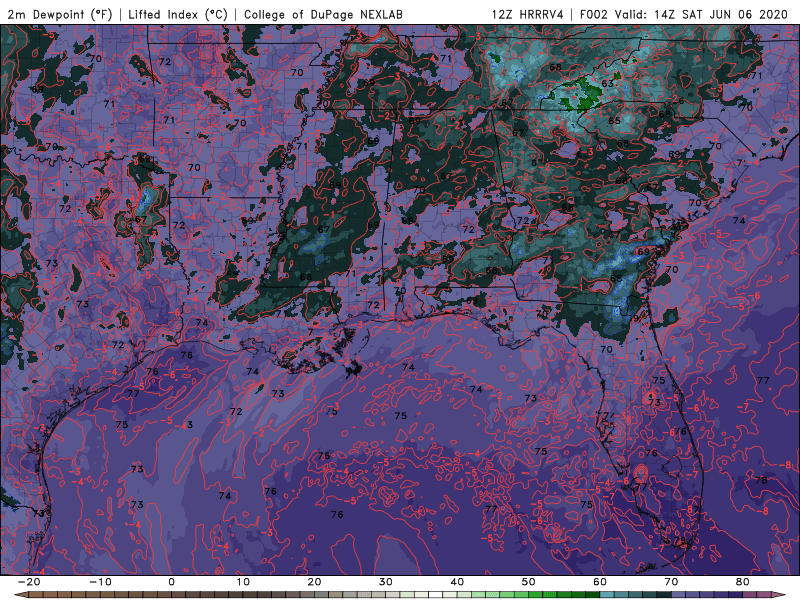Click the 10 label on the legend scale

click(243, 582)
